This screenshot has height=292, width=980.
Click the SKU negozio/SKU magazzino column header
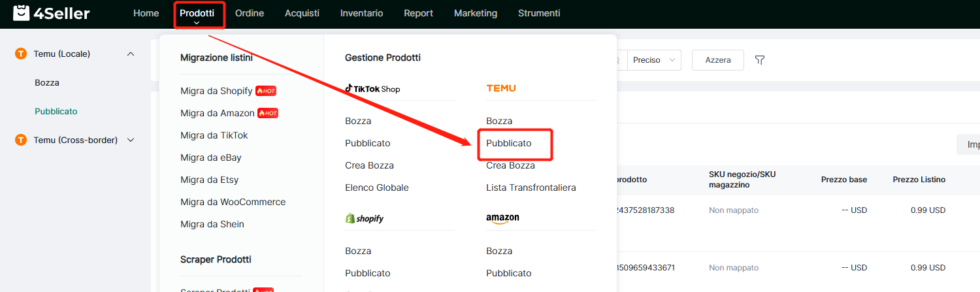click(x=742, y=180)
